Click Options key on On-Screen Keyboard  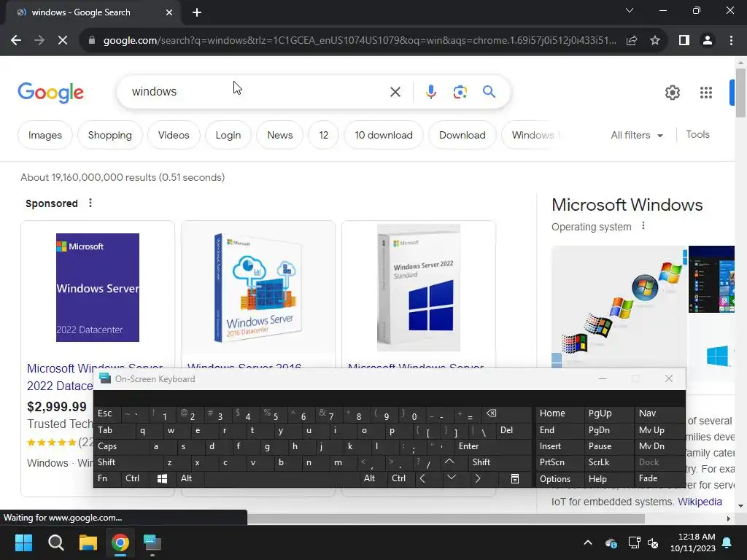(x=559, y=478)
